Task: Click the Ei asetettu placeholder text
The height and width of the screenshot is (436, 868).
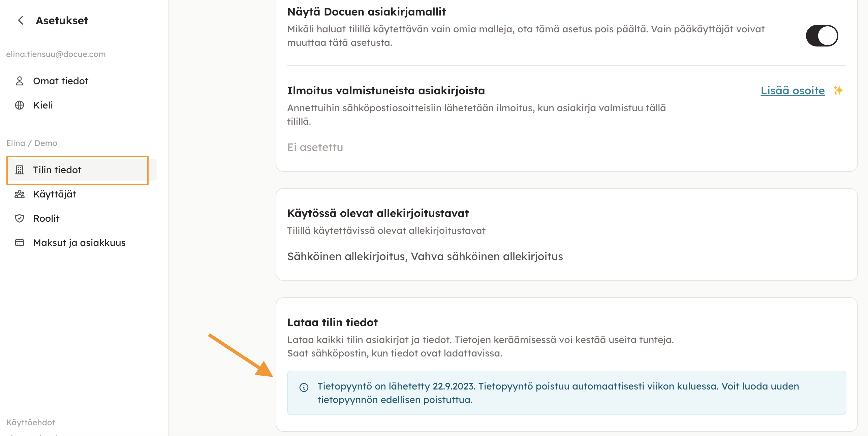Action: click(x=315, y=147)
